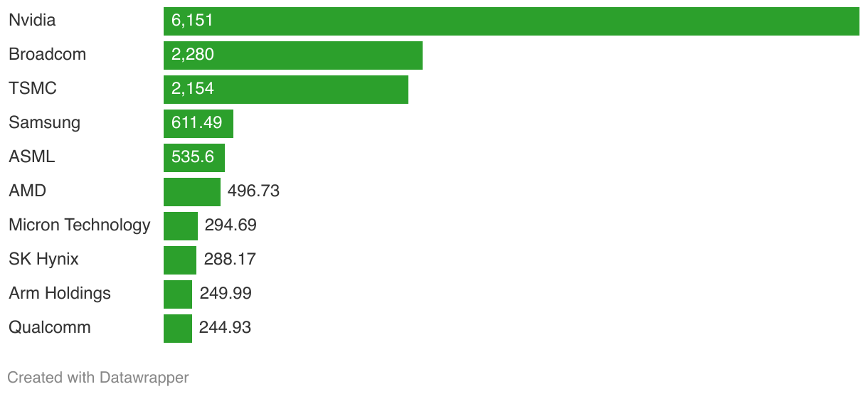868x394 pixels.
Task: Click the 244.93 value label
Action: (x=225, y=328)
